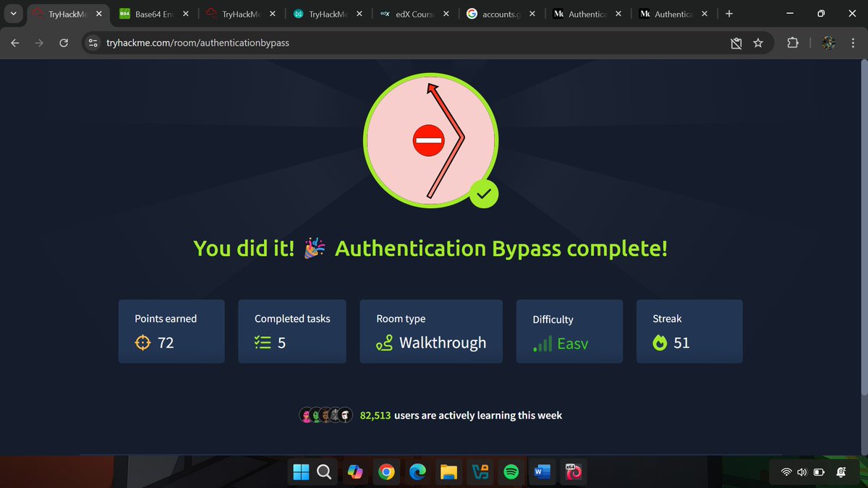Open Windows Search from the taskbar
The image size is (868, 488).
click(x=323, y=471)
